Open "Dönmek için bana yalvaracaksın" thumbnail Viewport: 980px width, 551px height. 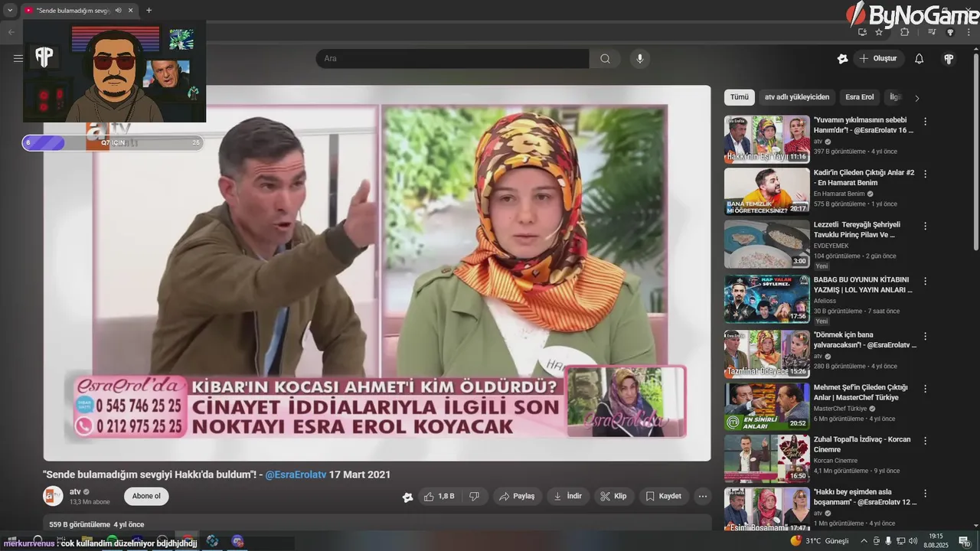(x=766, y=354)
